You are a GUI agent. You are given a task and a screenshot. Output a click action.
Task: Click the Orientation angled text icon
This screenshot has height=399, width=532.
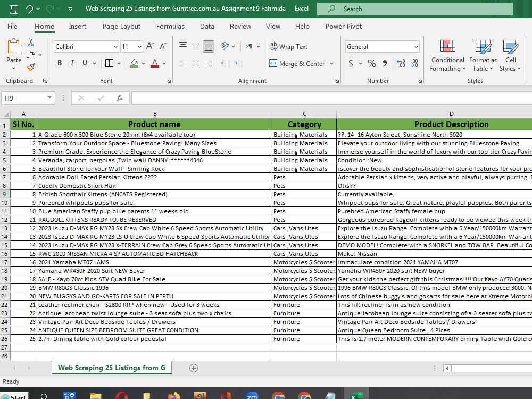coord(225,46)
